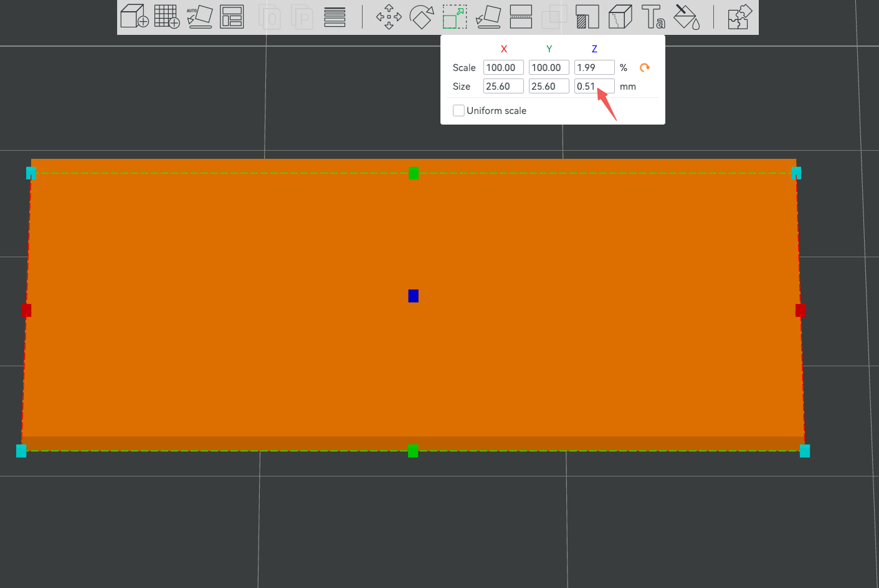Click the top-left cyan corner handle

tap(31, 173)
